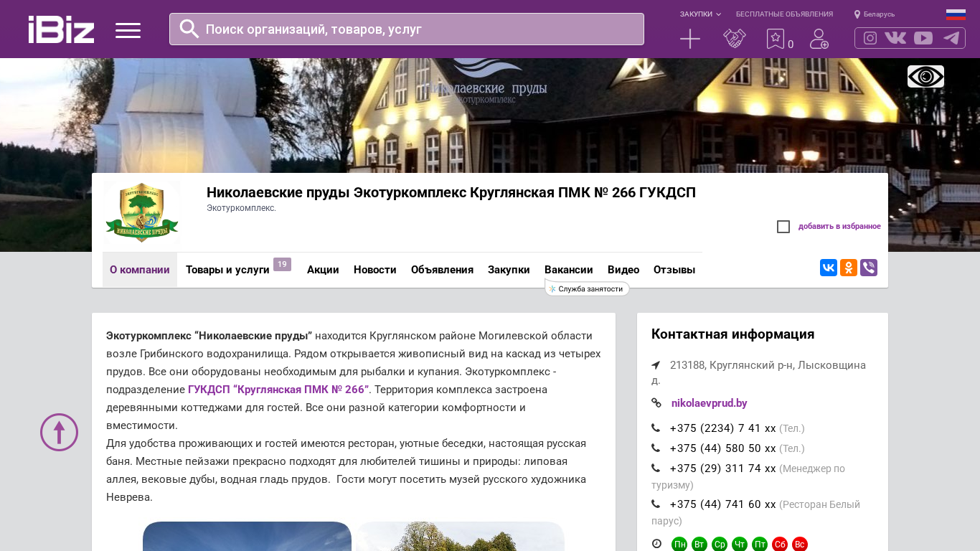The image size is (980, 551).
Task: Switch to the Вакансии tab
Action: coord(569,270)
